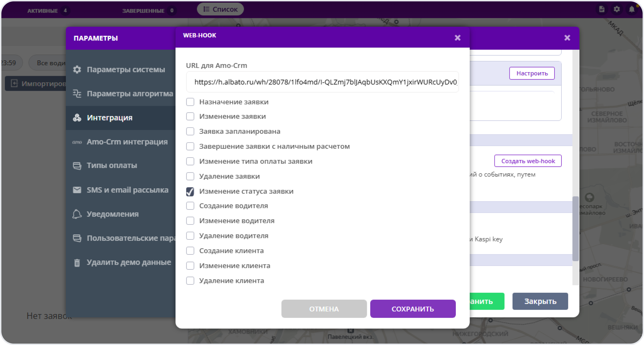Click the gear icon for Параметры системы
Image resolution: width=644 pixels, height=345 pixels.
(x=77, y=69)
